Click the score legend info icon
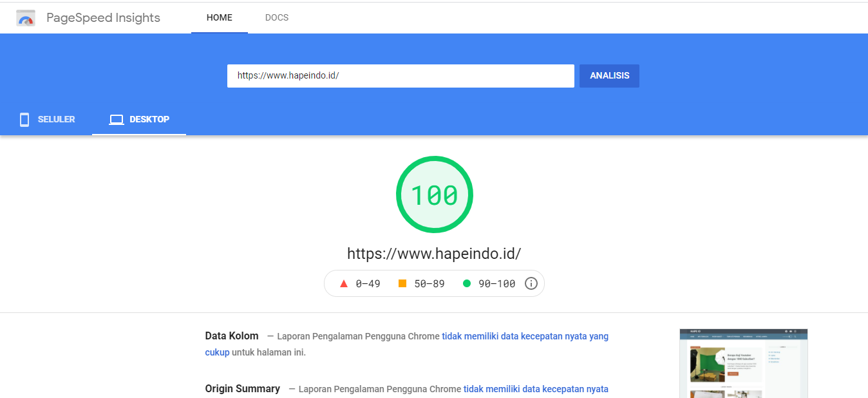This screenshot has width=868, height=398. pos(531,283)
